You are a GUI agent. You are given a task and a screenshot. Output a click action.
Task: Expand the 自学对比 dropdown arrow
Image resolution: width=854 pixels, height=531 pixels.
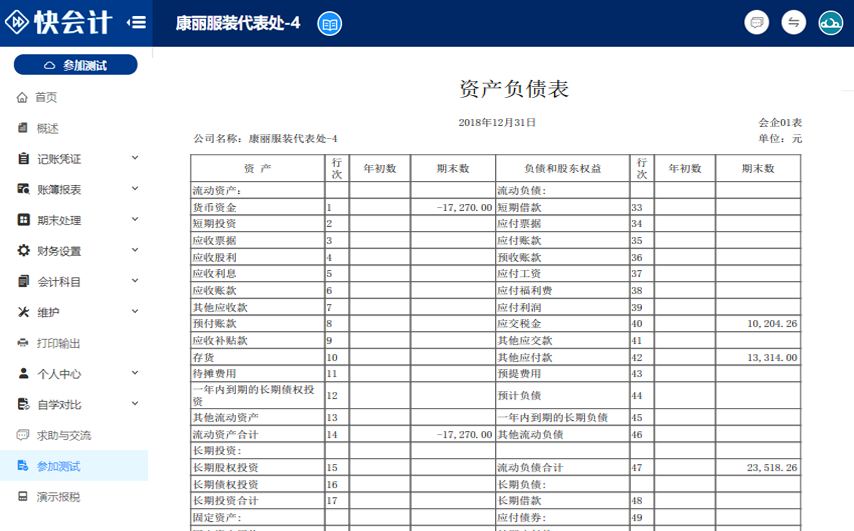point(135,404)
